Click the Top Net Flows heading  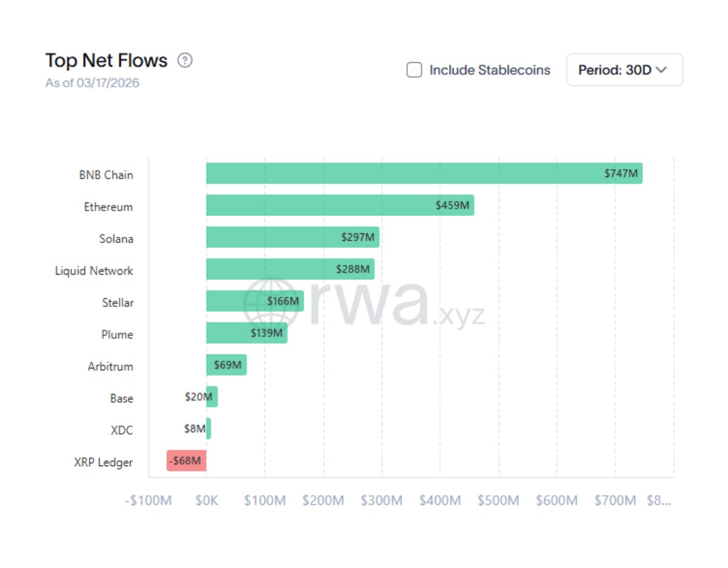(x=106, y=61)
